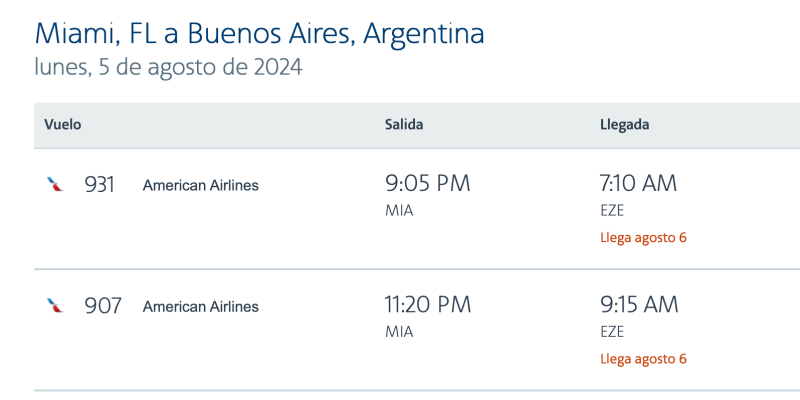This screenshot has height=400, width=800.
Task: Click American Airlines logo icon for flight 907
Action: [x=55, y=306]
